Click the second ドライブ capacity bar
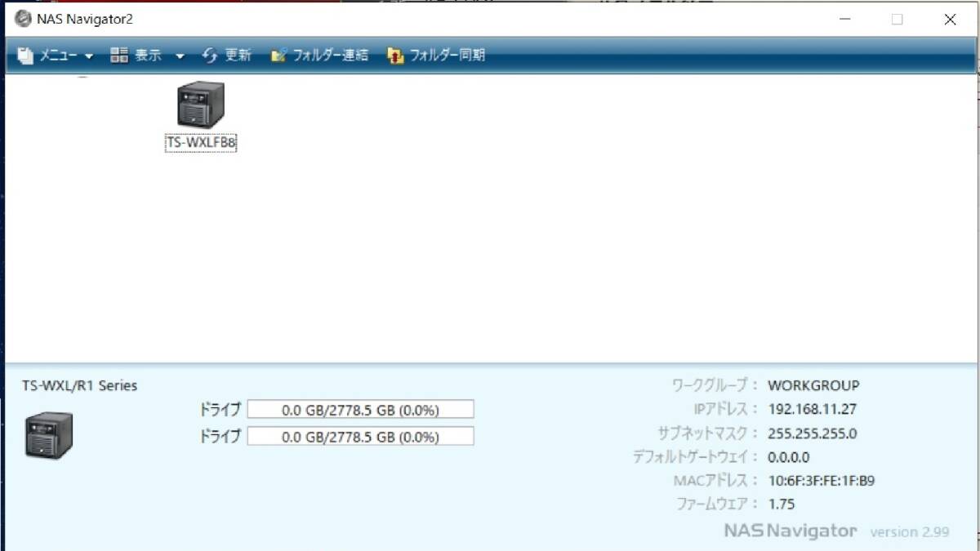The width and height of the screenshot is (980, 551). (360, 437)
